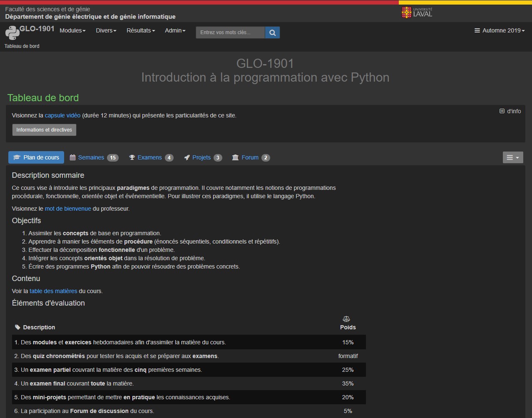Click the trophy icon beside Examens
Screen dimensions: 532x418
click(132, 157)
